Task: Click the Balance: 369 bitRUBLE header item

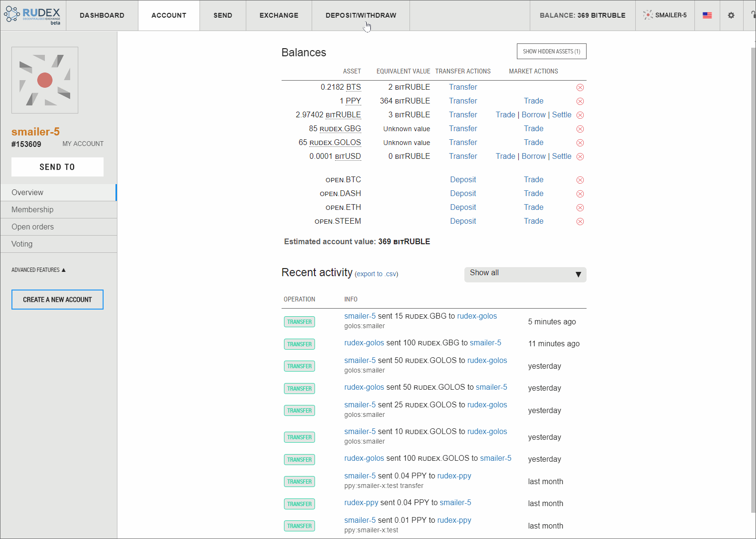Action: [x=582, y=15]
